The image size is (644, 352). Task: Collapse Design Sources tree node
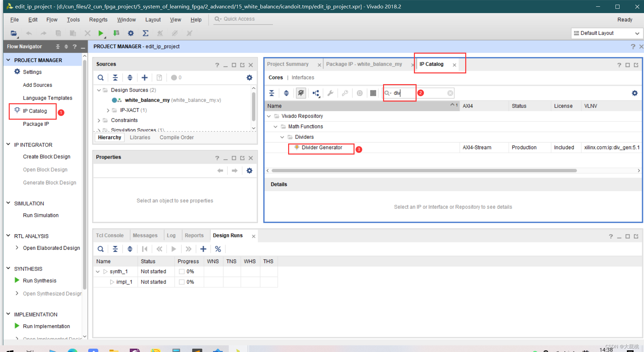[99, 90]
